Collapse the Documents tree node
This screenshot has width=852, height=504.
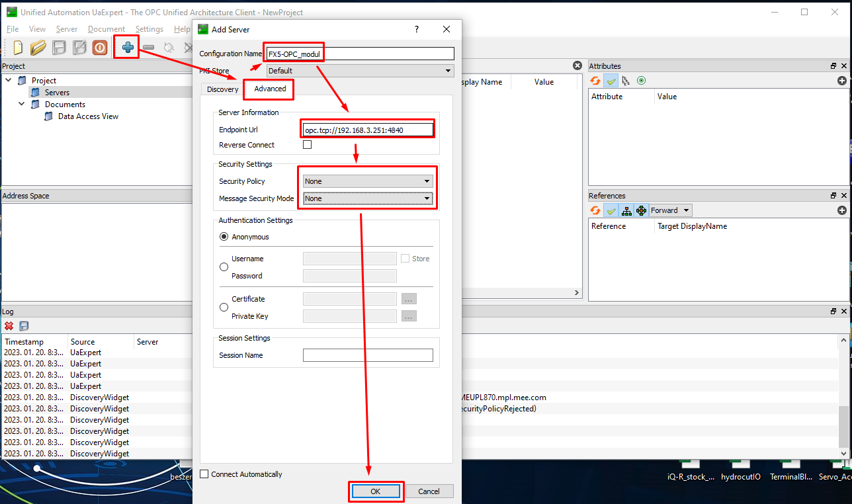22,105
